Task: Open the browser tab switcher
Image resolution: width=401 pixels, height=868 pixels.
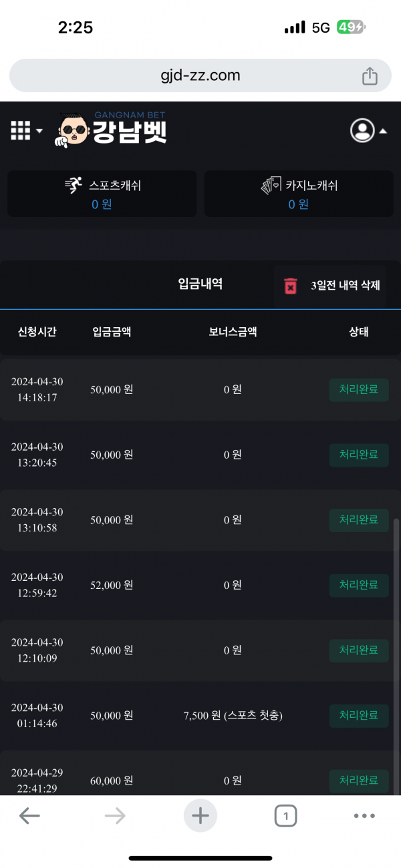Action: click(x=285, y=815)
